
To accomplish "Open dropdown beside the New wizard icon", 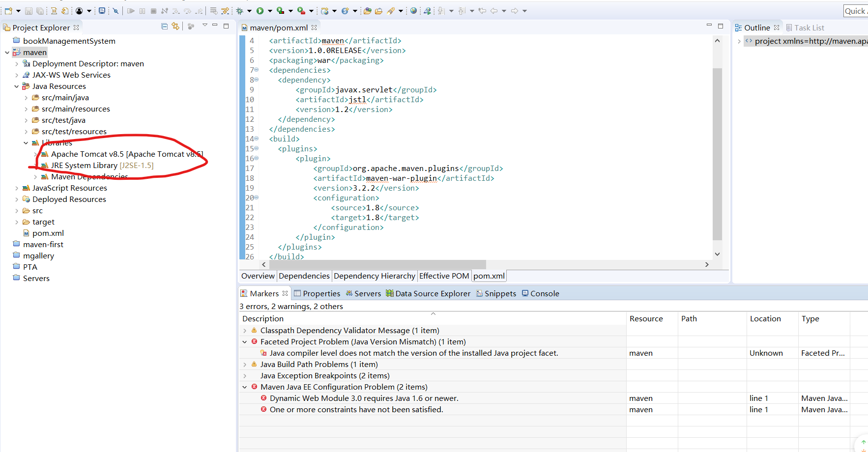I will coord(18,11).
